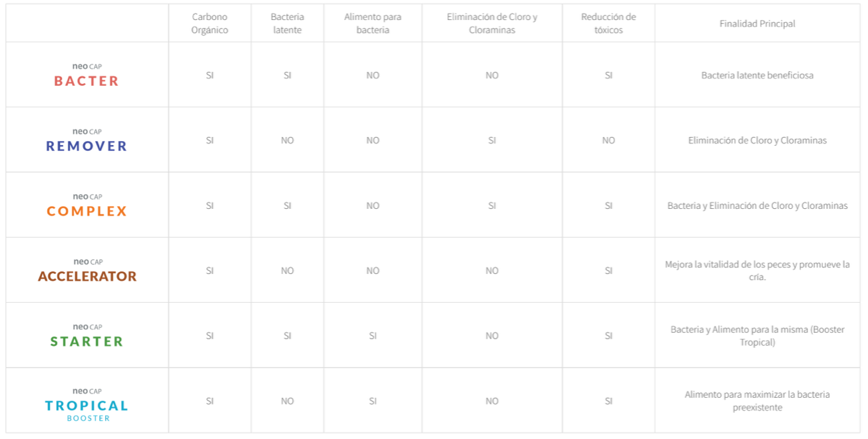The image size is (868, 439).
Task: Click STARTER's SI under Alimento para bacteria
Action: coord(373,336)
